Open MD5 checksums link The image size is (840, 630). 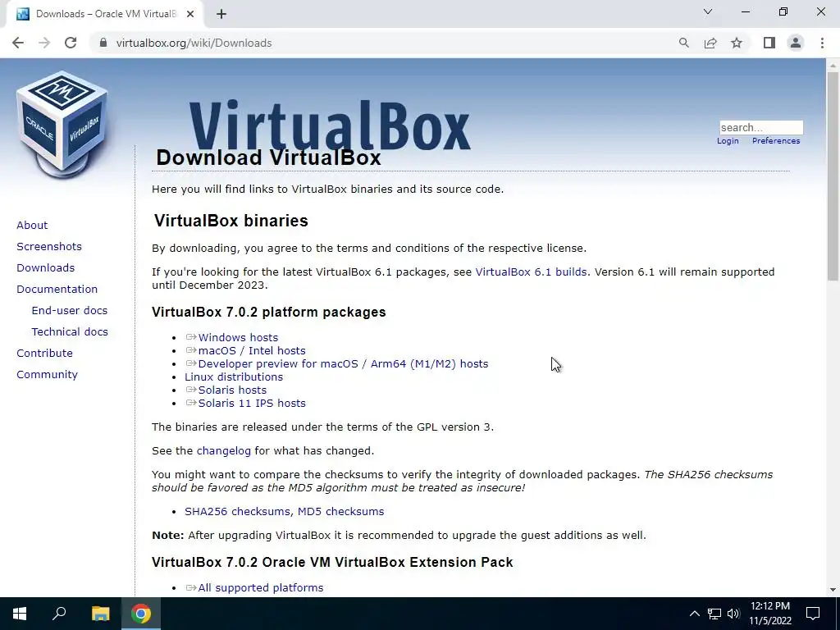[x=340, y=512]
